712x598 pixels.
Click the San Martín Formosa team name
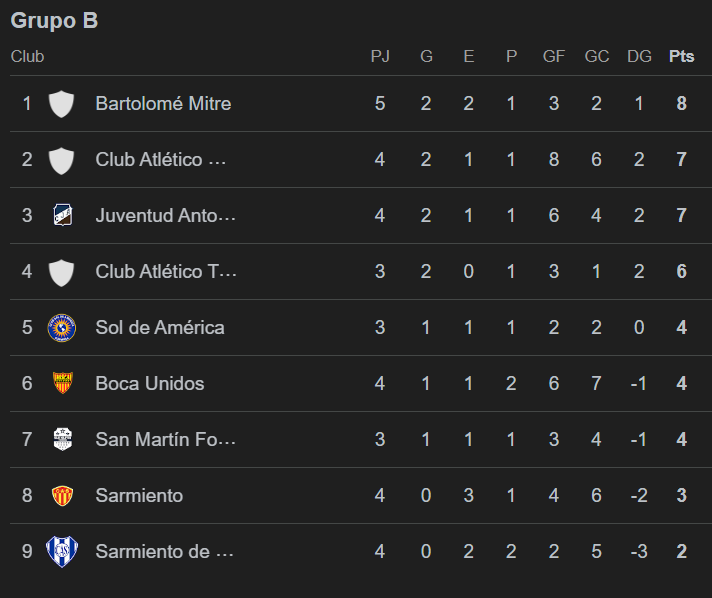[166, 439]
